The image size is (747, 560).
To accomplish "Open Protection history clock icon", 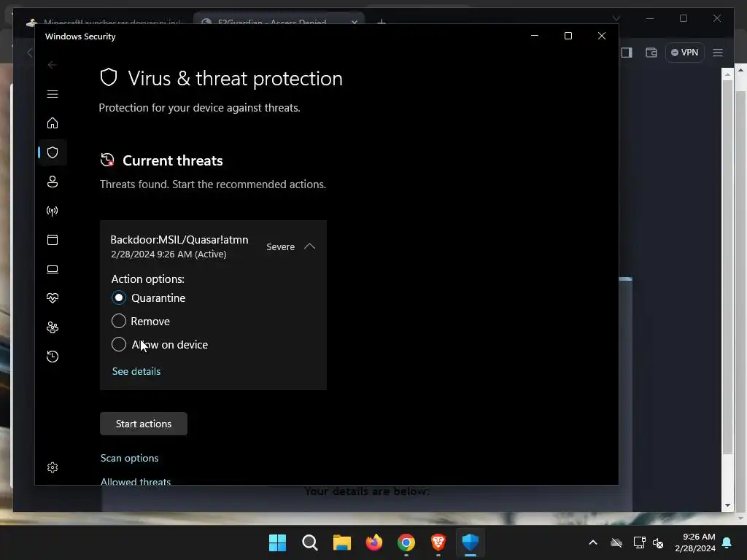I will pyautogui.click(x=53, y=357).
